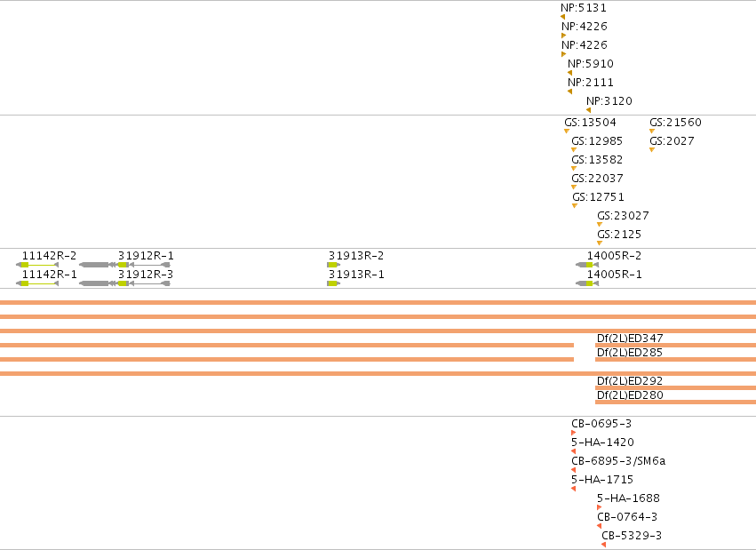This screenshot has width=756, height=550.
Task: Open the Df(2L)ED285 deficiency label
Action: tap(630, 353)
